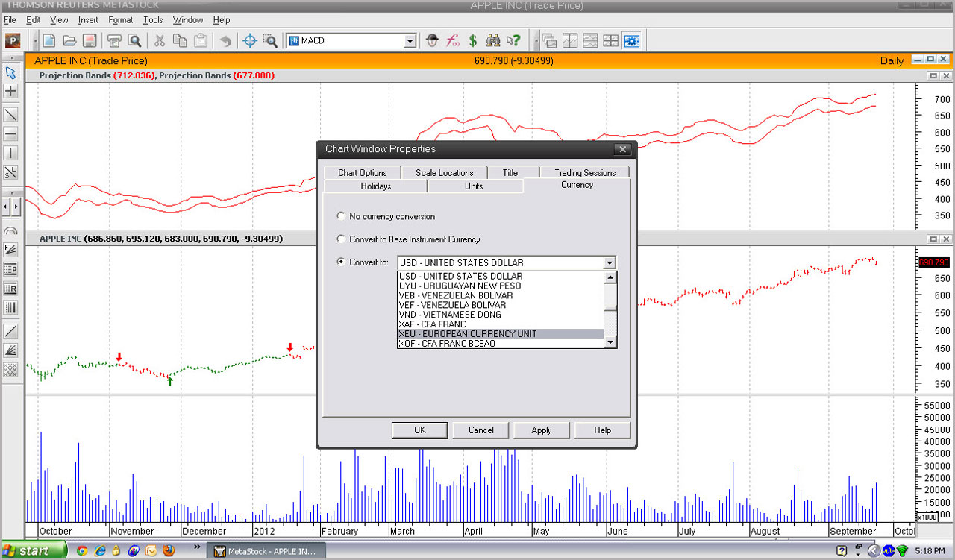This screenshot has width=955, height=560.
Task: Open the Explorer binoculars icon
Action: 492,41
